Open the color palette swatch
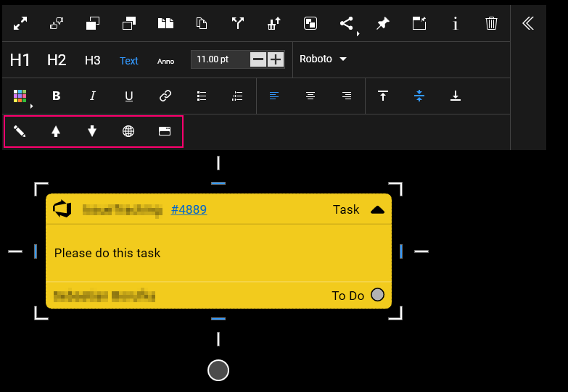Viewport: 568px width, 392px height. (20, 96)
